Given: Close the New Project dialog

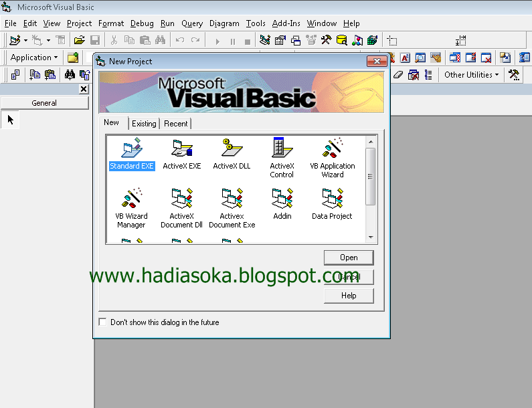Looking at the screenshot, I should [377, 61].
